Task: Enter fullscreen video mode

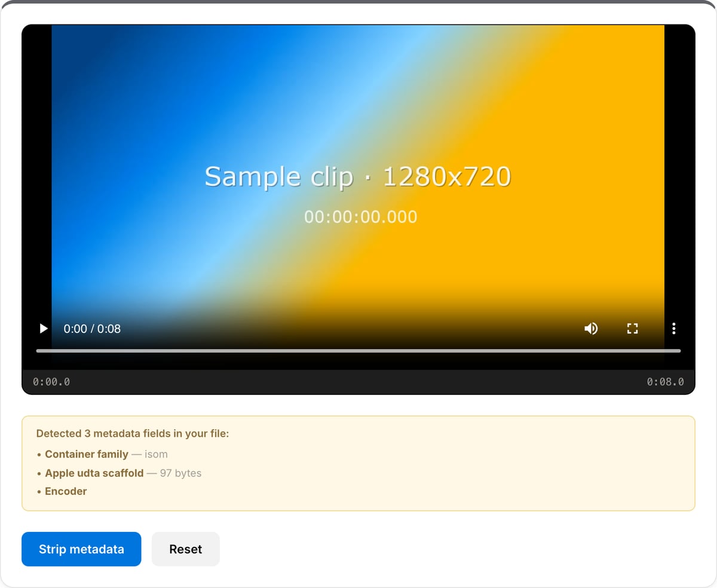Action: (x=632, y=329)
